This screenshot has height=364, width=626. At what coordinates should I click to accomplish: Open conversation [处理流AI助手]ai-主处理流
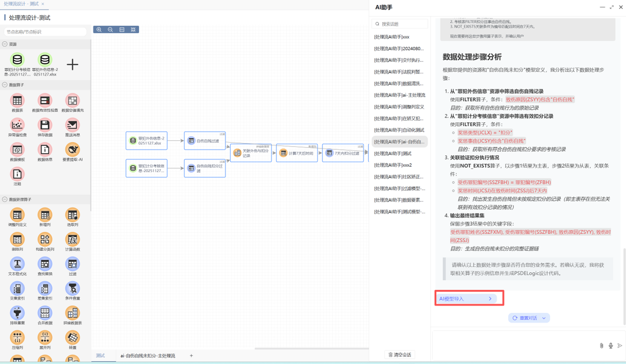[x=400, y=95]
